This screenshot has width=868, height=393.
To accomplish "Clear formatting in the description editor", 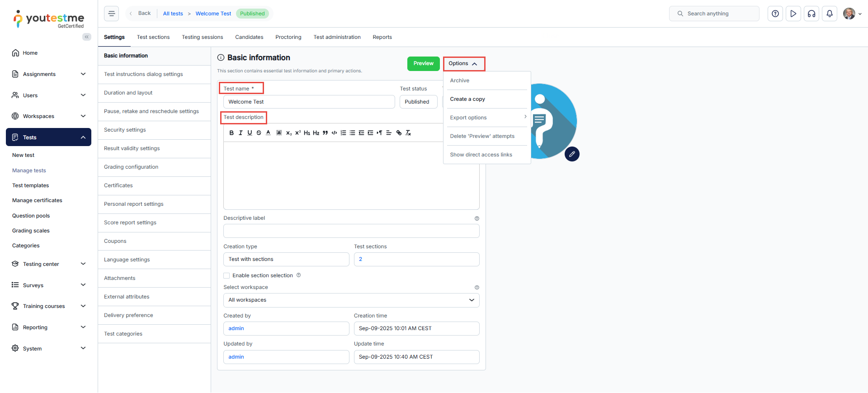I will 408,133.
